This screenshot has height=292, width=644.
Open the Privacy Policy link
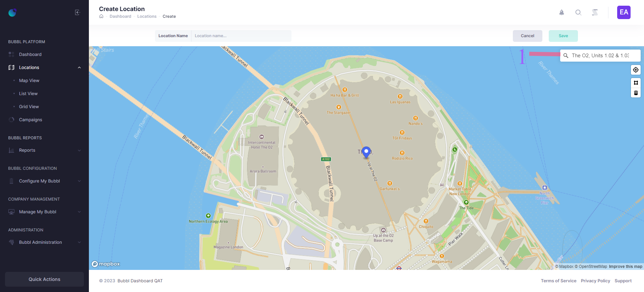[x=595, y=281]
